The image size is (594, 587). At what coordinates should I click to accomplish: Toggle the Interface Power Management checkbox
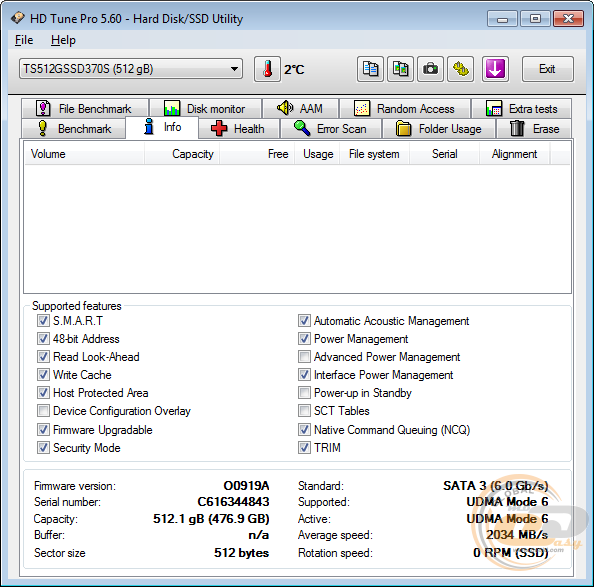pos(304,375)
